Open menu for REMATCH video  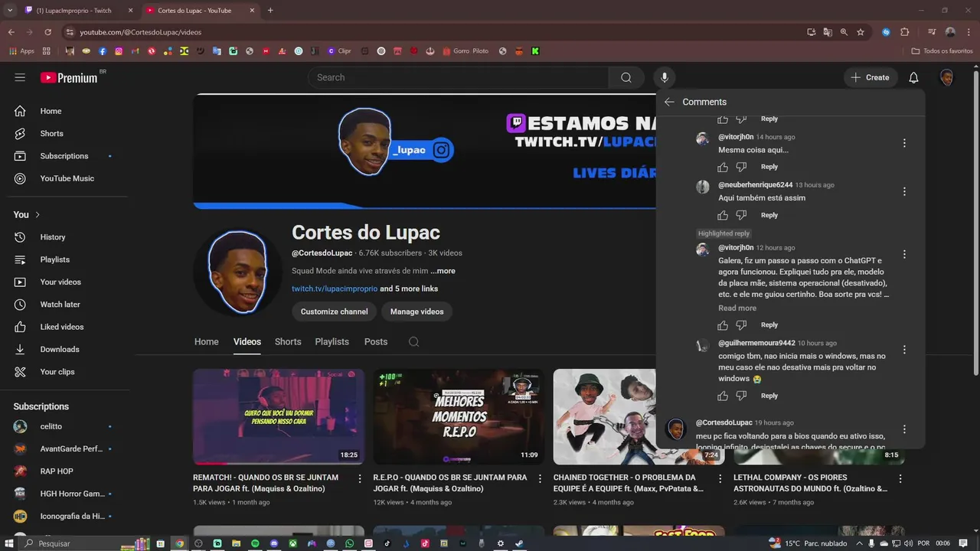(360, 478)
